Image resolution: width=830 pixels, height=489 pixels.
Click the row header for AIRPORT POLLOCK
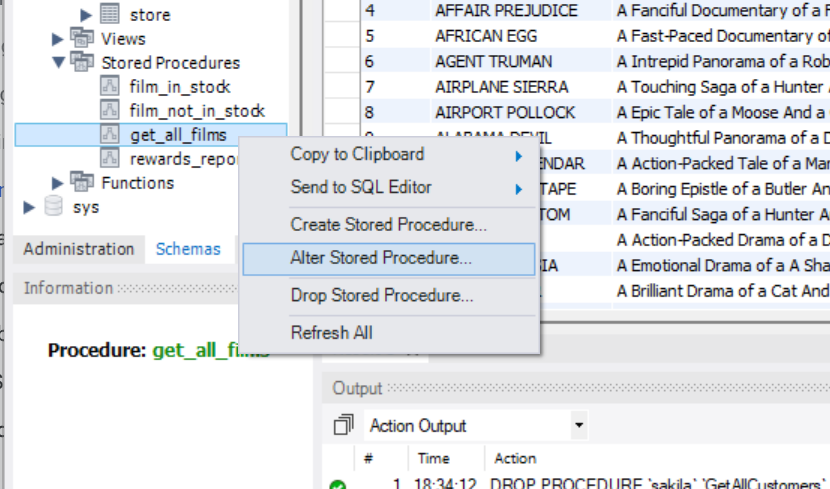tap(341, 112)
